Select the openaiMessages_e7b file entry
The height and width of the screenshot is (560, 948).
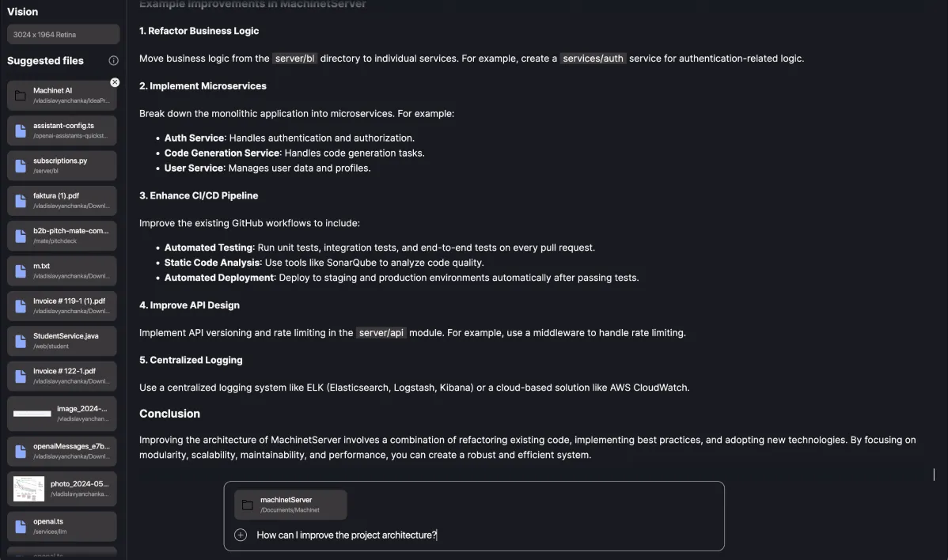tap(62, 450)
